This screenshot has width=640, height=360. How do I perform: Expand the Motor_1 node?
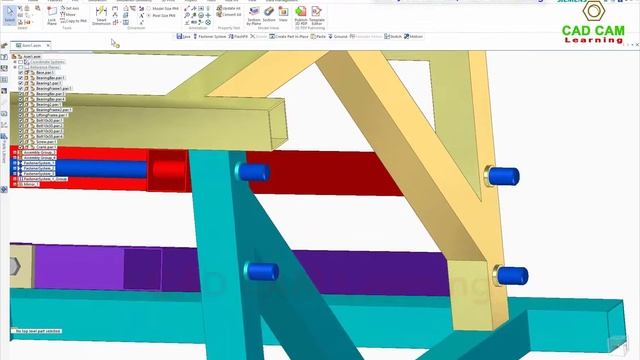(15, 184)
